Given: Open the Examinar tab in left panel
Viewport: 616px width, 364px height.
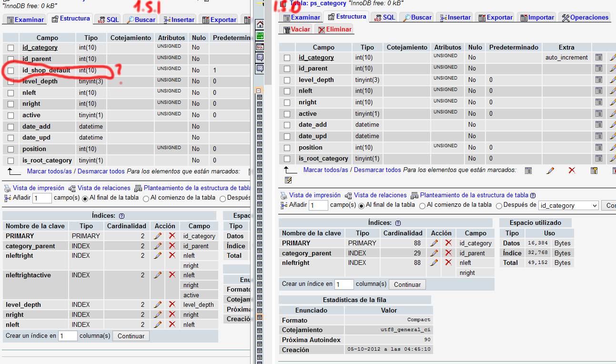Looking at the screenshot, I should point(26,20).
